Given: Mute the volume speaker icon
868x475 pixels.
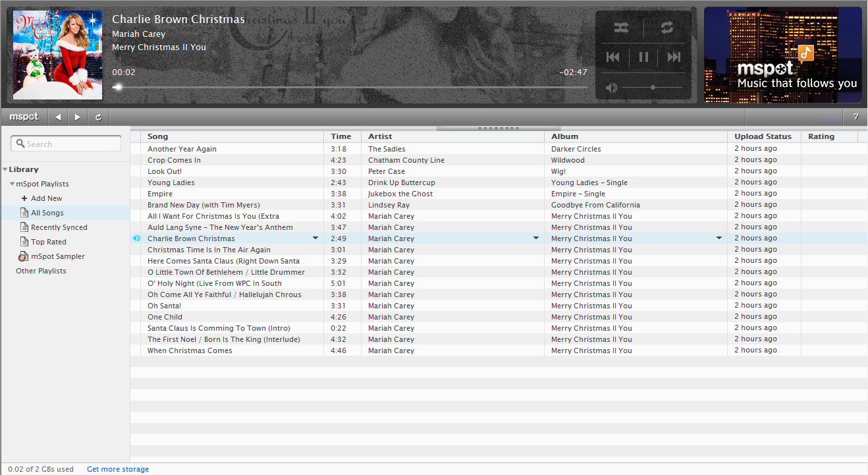Looking at the screenshot, I should pyautogui.click(x=611, y=88).
